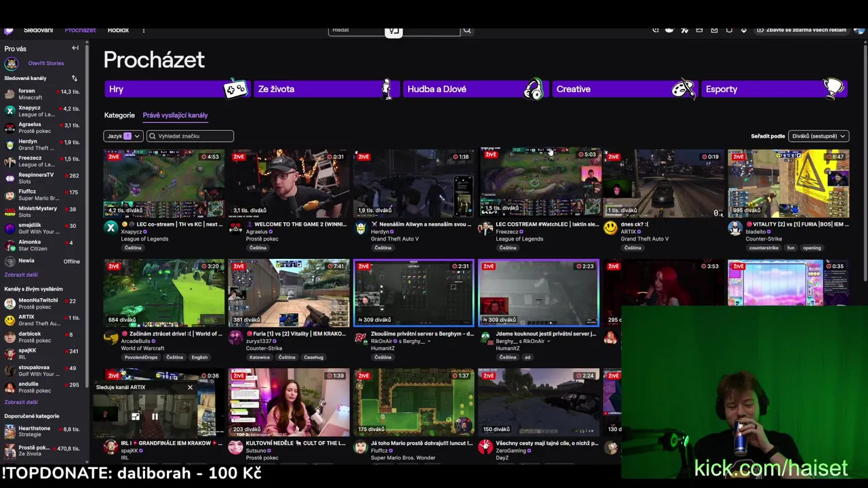Image resolution: width=868 pixels, height=488 pixels.
Task: Click the Stories avatar ring in the sidebar
Action: click(11, 64)
